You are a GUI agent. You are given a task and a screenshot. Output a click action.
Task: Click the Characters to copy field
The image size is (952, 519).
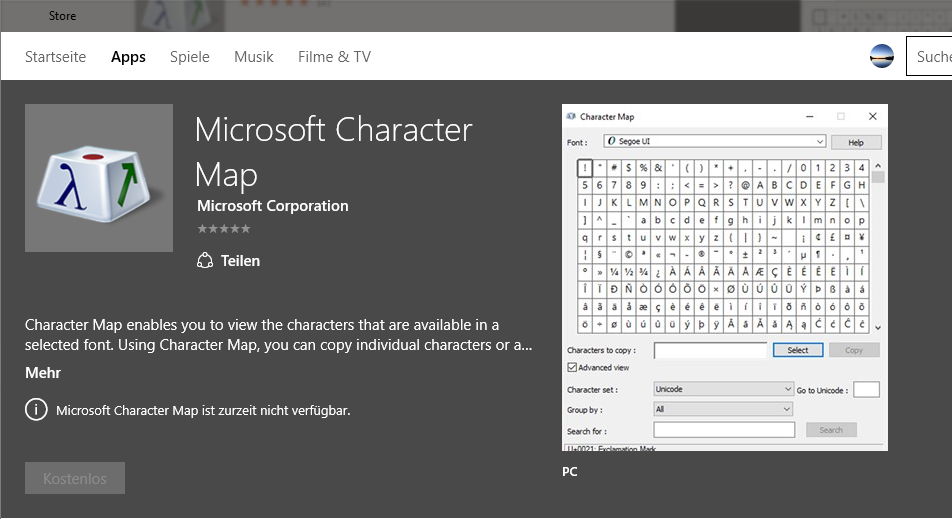pos(710,350)
